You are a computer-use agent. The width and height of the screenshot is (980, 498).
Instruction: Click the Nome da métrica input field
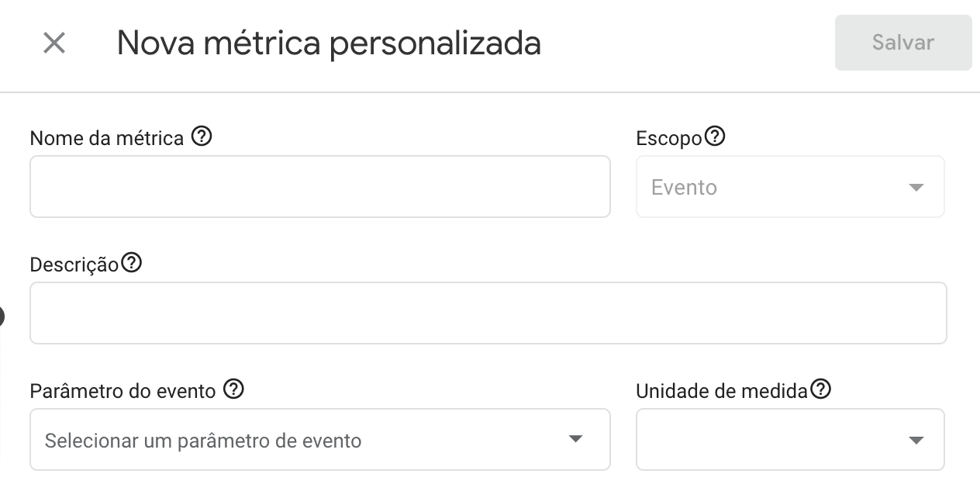click(x=320, y=186)
